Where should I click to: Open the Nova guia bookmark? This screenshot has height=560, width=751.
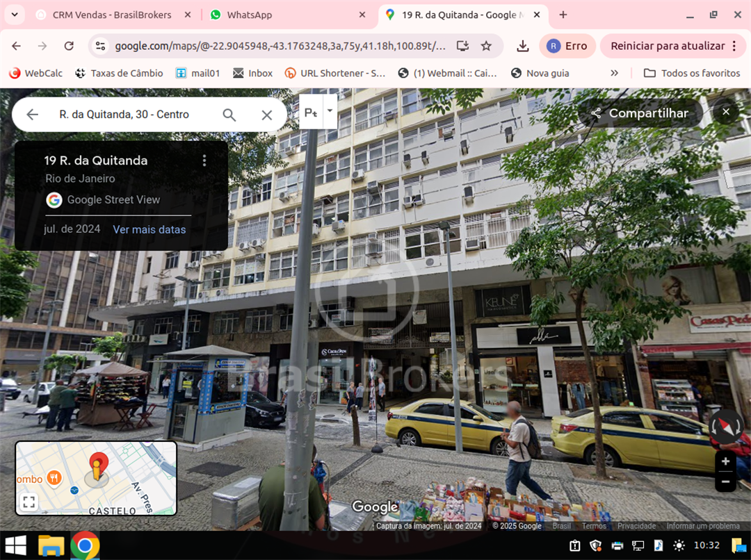click(540, 73)
